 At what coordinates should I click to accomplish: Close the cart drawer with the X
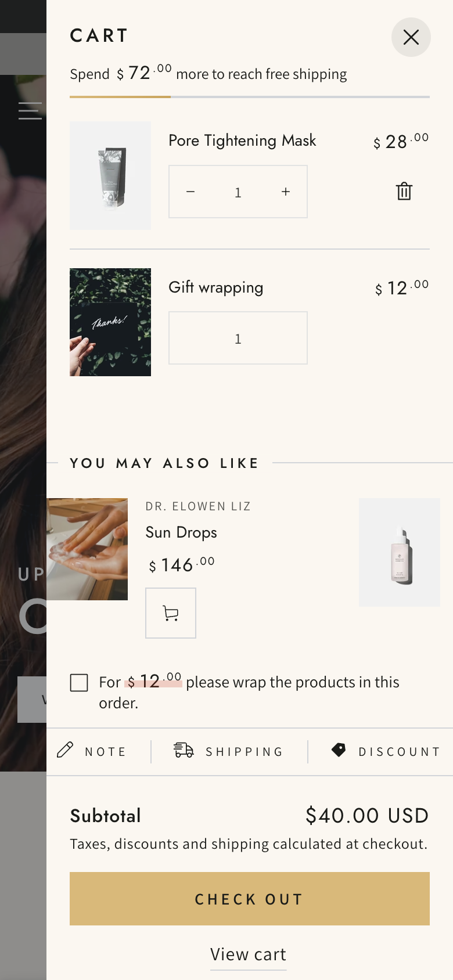click(x=411, y=37)
